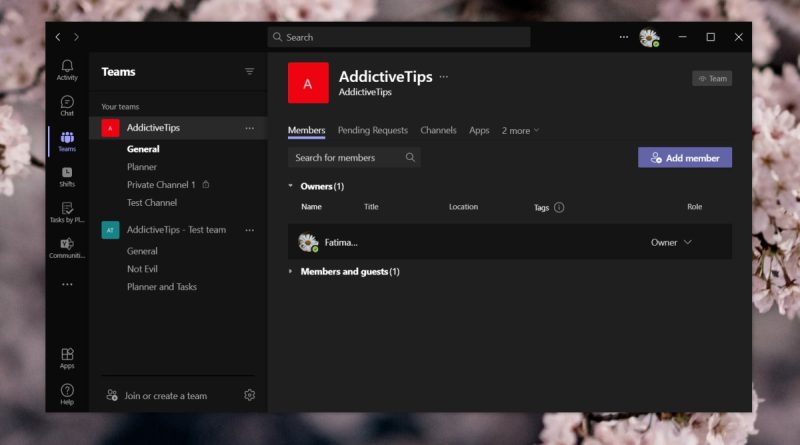Click the filter teams icon
The image size is (800, 445).
[249, 71]
